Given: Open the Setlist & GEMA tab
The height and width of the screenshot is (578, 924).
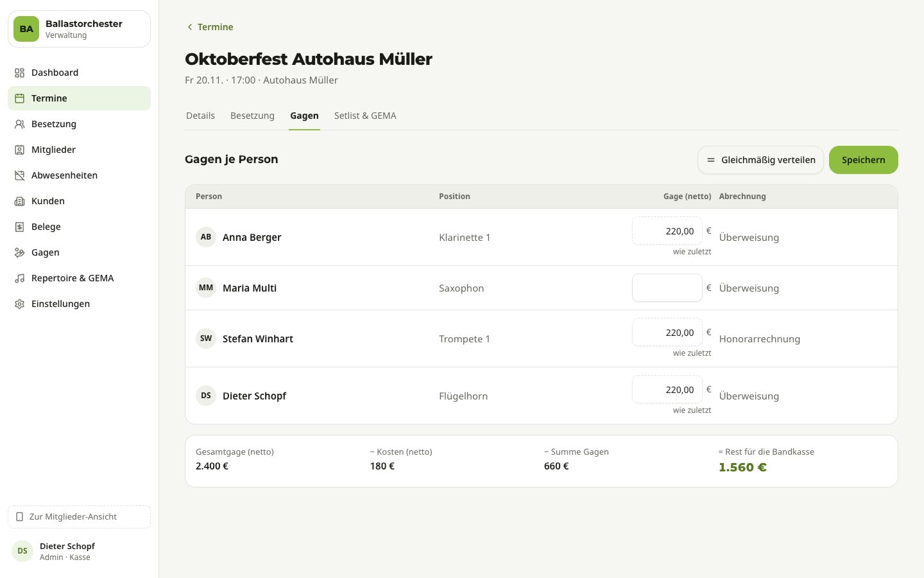Looking at the screenshot, I should pyautogui.click(x=365, y=116).
